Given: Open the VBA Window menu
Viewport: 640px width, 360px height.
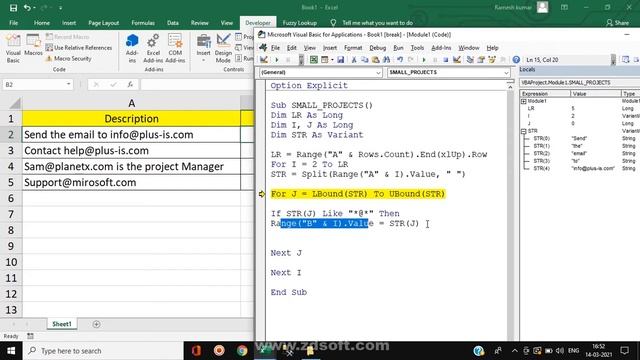Looking at the screenshot, I should click(469, 48).
